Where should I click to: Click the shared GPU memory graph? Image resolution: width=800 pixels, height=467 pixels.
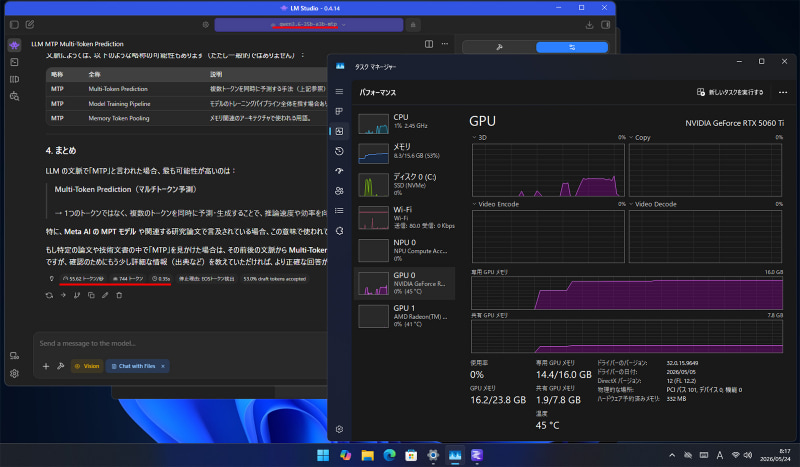(x=627, y=336)
